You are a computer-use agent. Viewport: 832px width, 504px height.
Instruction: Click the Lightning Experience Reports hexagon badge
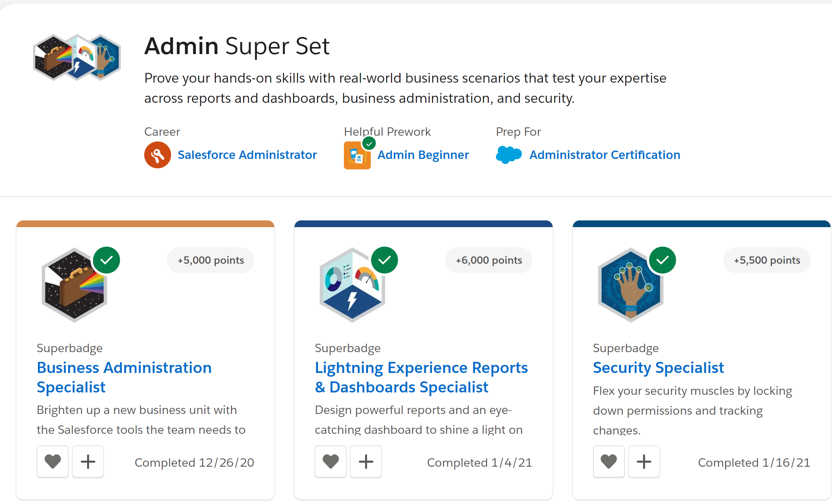pyautogui.click(x=352, y=285)
